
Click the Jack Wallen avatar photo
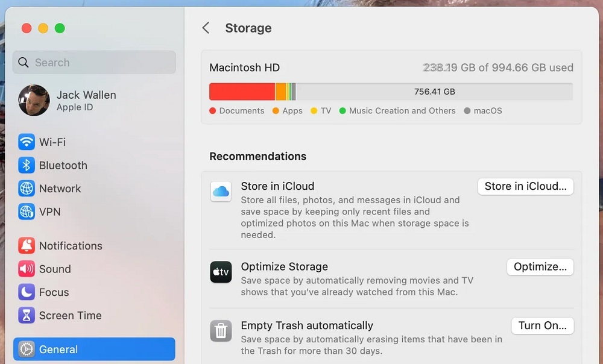tap(34, 101)
